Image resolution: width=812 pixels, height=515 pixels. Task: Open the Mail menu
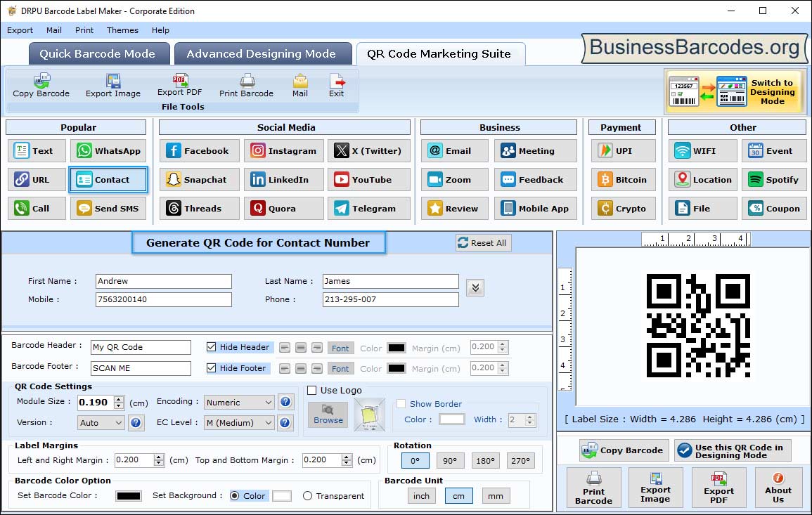pyautogui.click(x=54, y=30)
